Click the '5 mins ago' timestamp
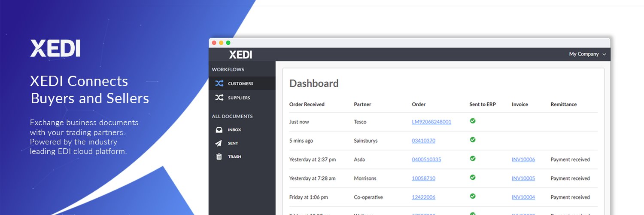Viewport: 644px width, 215px height. 301,141
